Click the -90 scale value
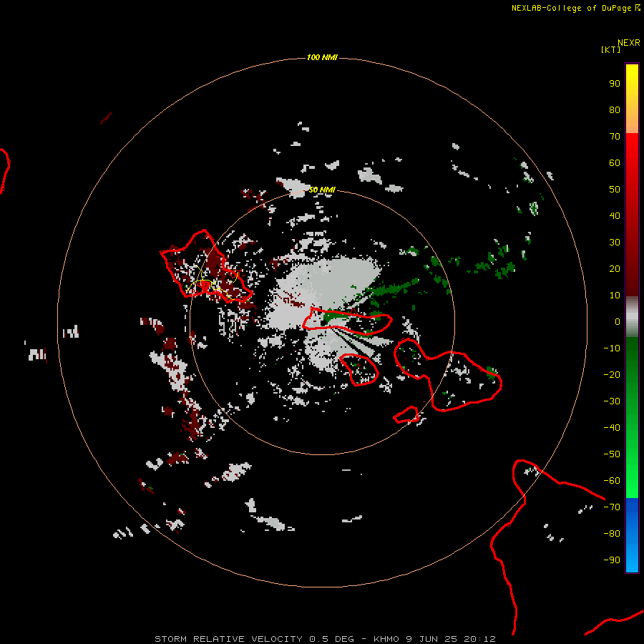This screenshot has height=644, width=644. coord(612,560)
